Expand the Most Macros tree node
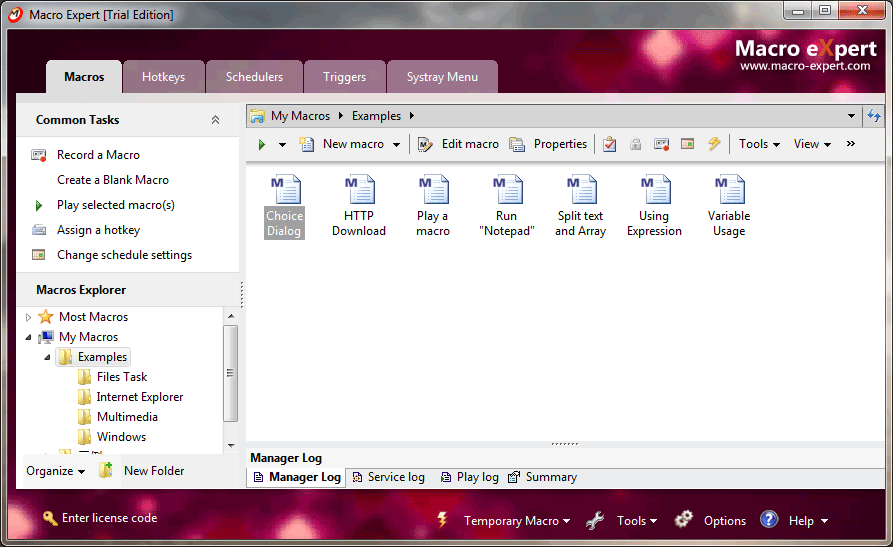 pyautogui.click(x=29, y=317)
